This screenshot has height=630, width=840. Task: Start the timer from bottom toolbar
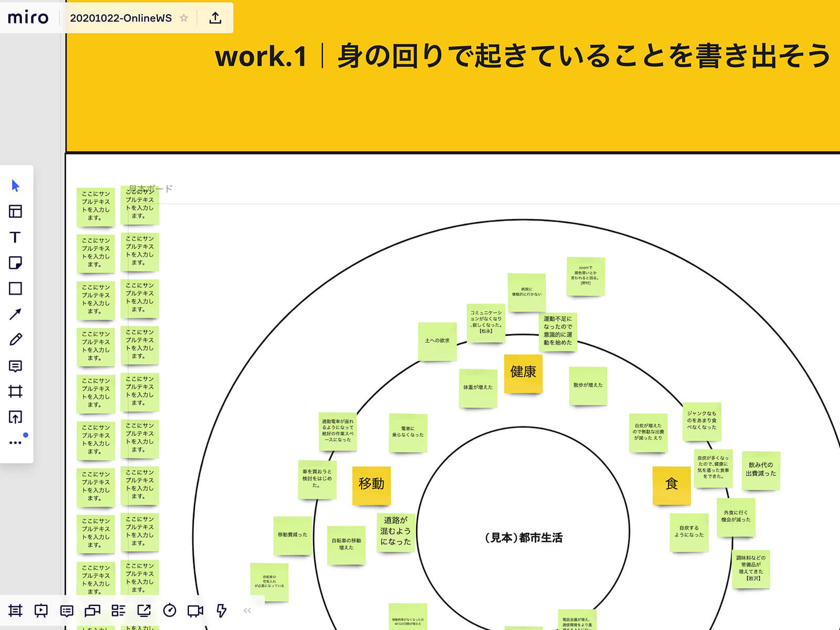(x=170, y=611)
